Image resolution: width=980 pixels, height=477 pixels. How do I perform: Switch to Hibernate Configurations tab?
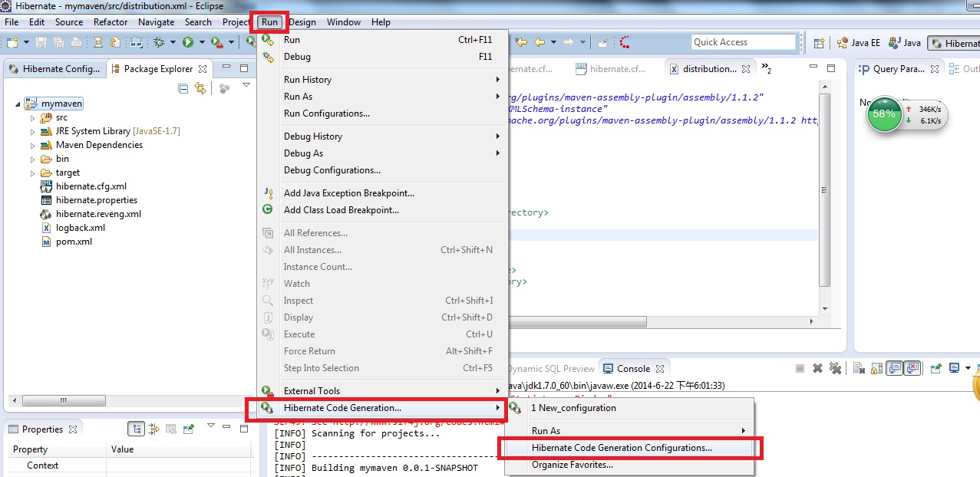coord(54,69)
